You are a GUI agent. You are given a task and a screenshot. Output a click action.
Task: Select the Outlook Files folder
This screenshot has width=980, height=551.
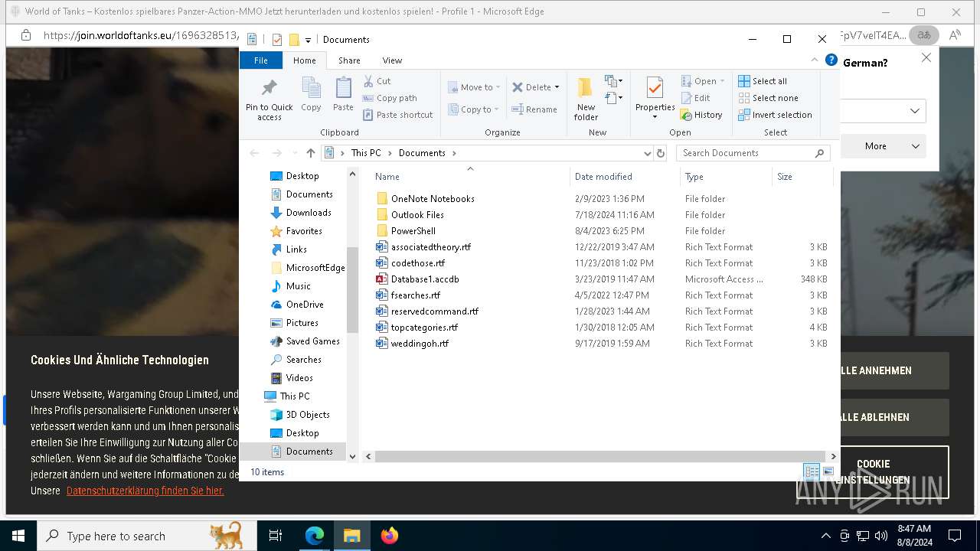[417, 215]
